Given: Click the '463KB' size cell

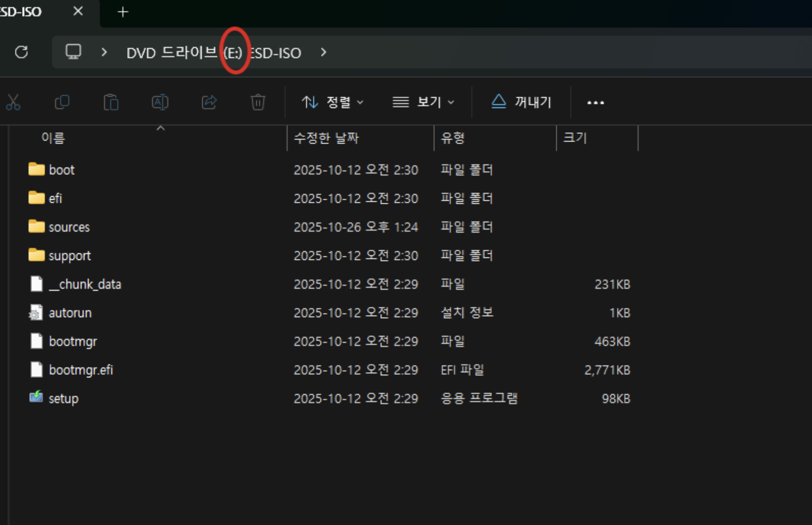Looking at the screenshot, I should 612,341.
